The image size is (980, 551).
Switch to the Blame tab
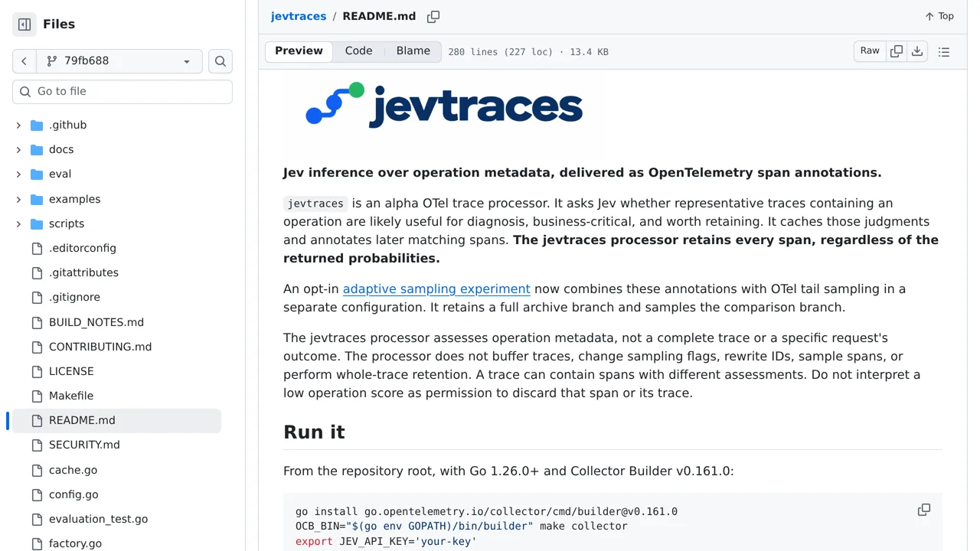coord(413,51)
